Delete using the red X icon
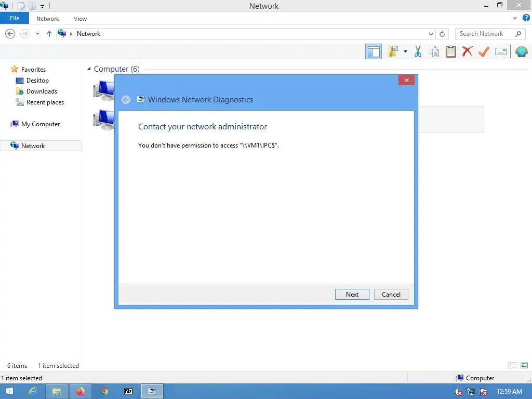532x399 pixels. (467, 51)
